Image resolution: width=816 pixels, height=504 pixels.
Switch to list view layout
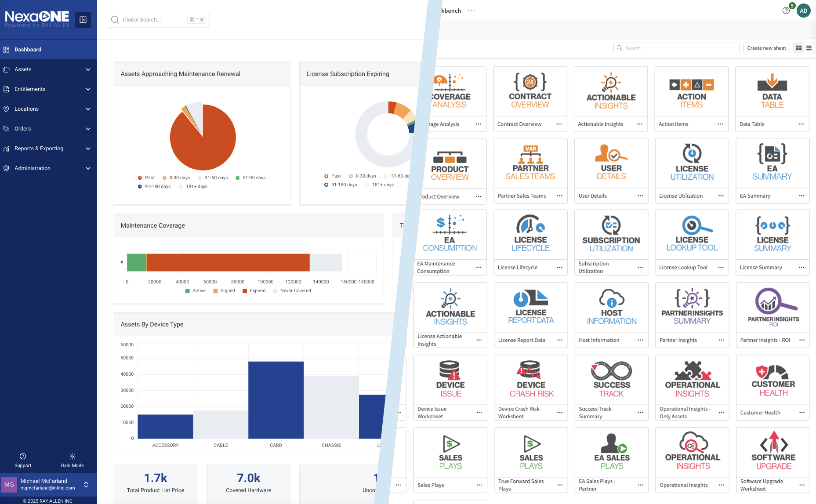(809, 48)
